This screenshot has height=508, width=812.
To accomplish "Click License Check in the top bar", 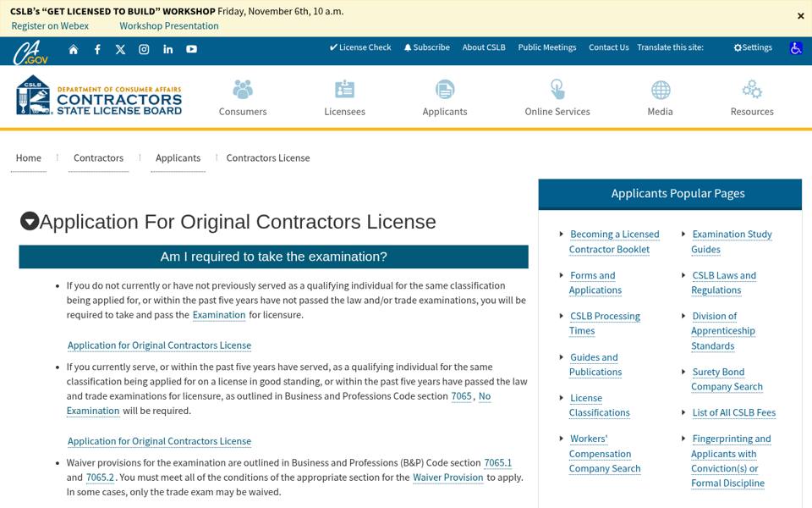I will tap(360, 47).
